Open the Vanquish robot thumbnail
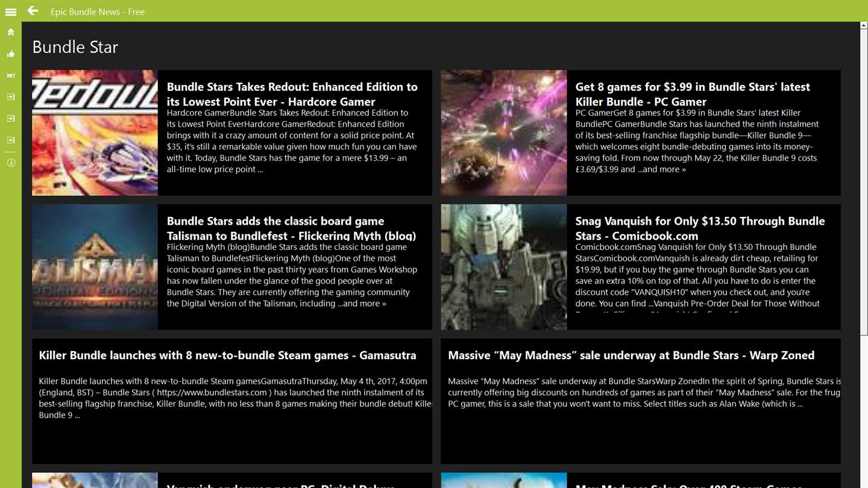 point(504,267)
